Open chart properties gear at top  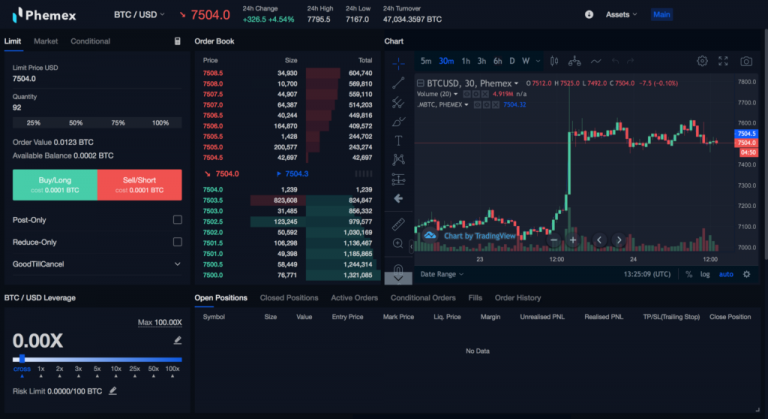click(702, 61)
